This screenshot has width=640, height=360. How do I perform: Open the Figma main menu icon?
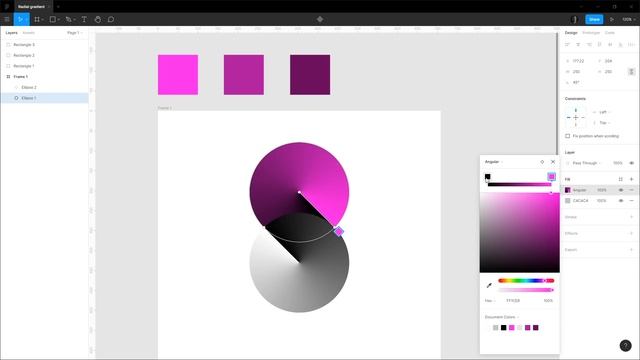pyautogui.click(x=7, y=19)
